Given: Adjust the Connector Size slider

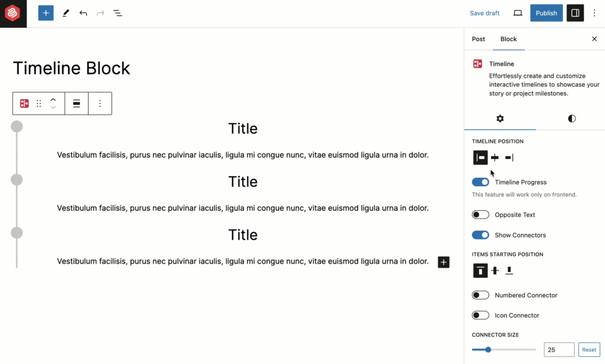Looking at the screenshot, I should coord(487,349).
